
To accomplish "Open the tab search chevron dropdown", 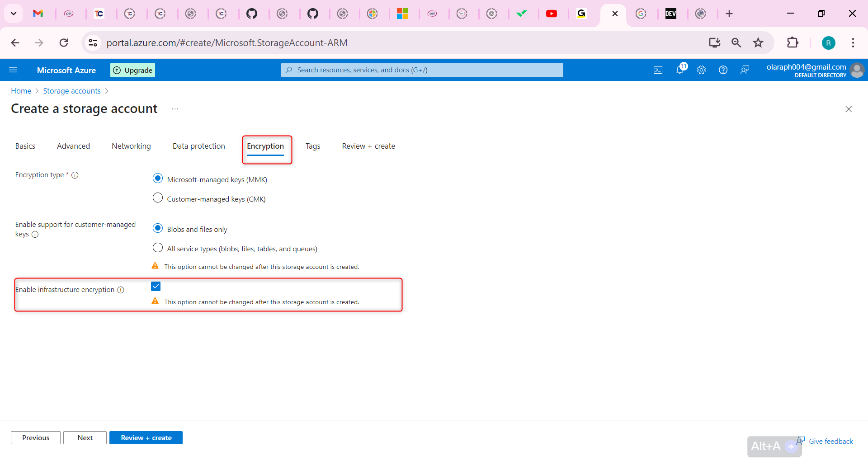I will coord(14,14).
